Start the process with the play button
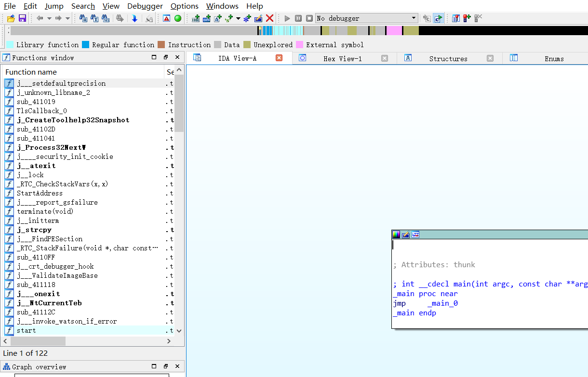The width and height of the screenshot is (588, 377). (x=287, y=18)
